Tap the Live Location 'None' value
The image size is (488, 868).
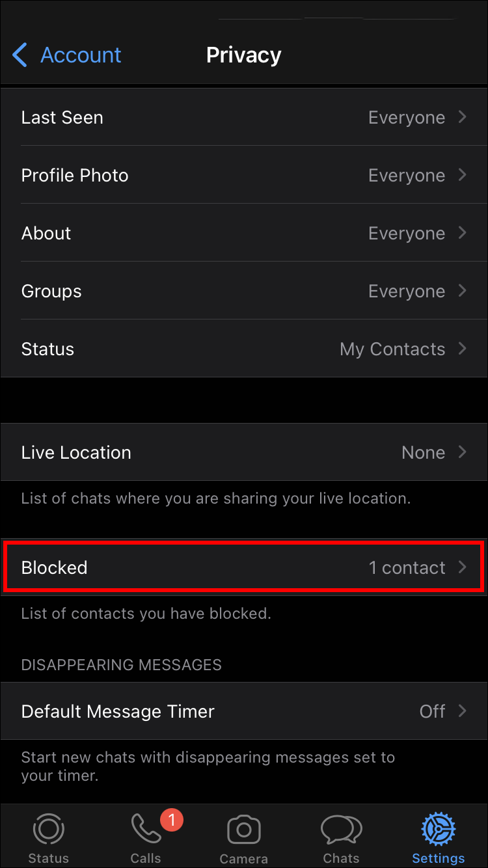[423, 453]
